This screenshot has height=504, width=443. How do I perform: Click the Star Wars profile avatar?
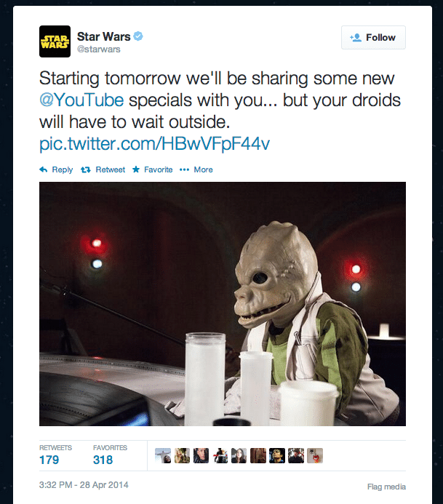point(55,41)
